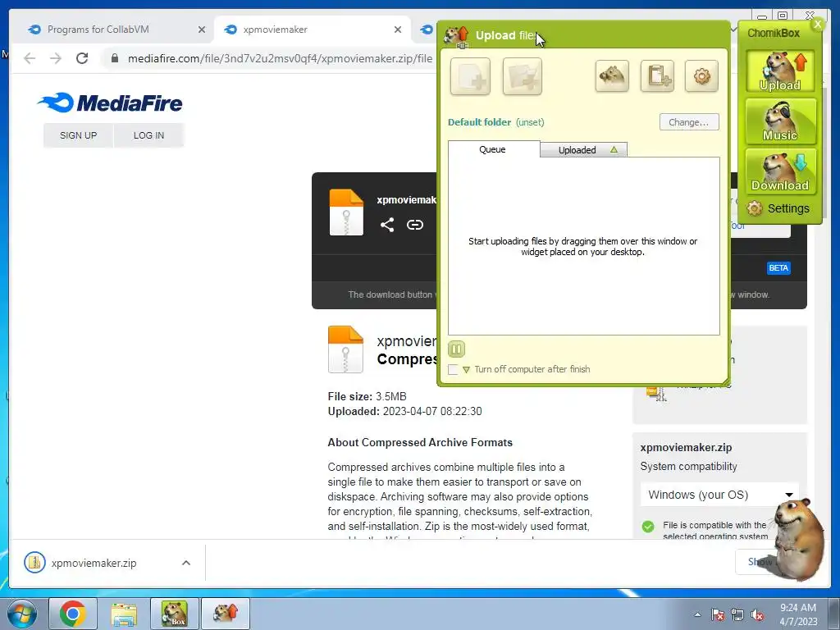Click the About Compressed Archive Formats heading

[420, 442]
